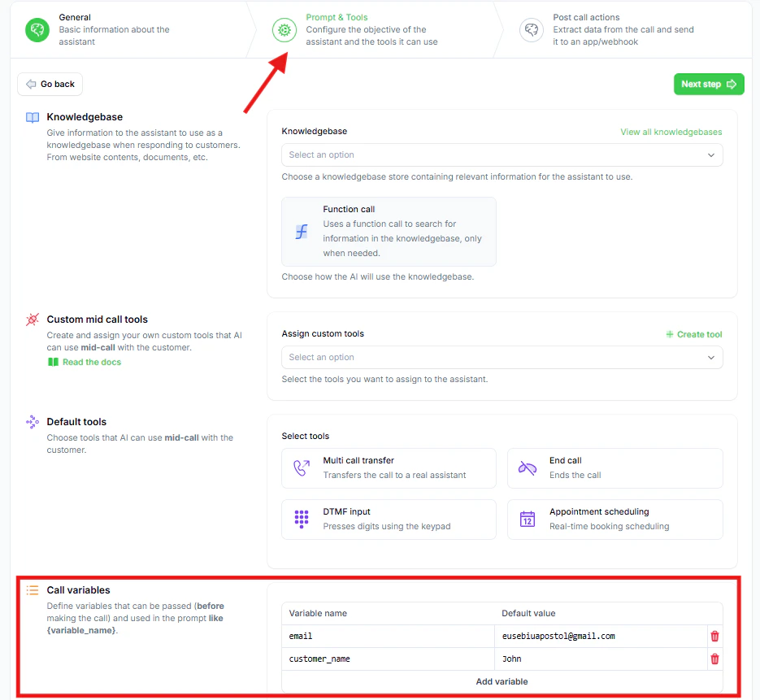Click the Next step button
Viewport: 760px width, 700px height.
[x=708, y=84]
